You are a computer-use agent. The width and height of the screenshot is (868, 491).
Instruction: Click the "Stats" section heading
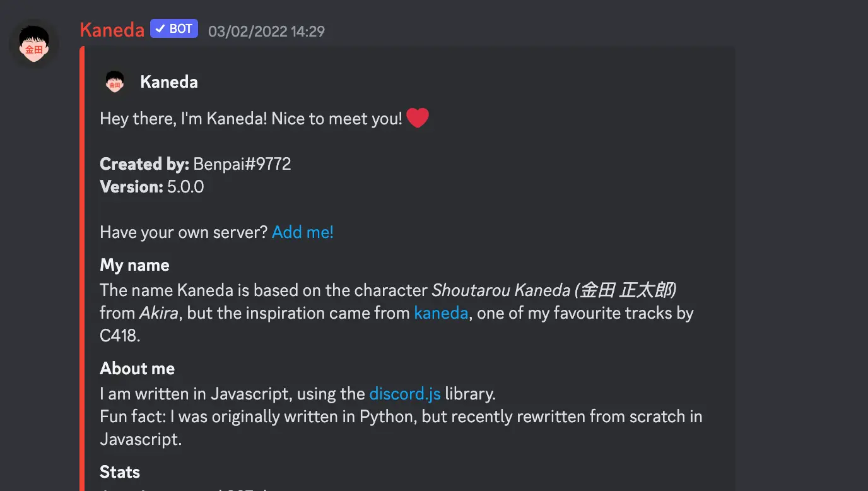pos(120,472)
